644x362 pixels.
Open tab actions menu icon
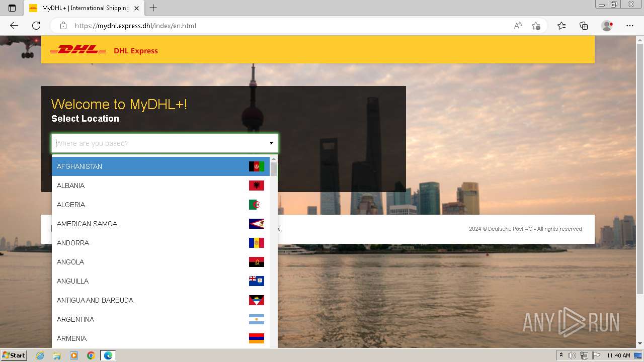pos(12,8)
